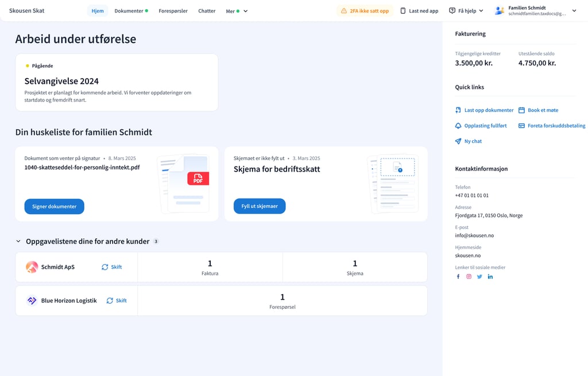Expand the account menu chevron
The height and width of the screenshot is (376, 588).
tap(574, 10)
